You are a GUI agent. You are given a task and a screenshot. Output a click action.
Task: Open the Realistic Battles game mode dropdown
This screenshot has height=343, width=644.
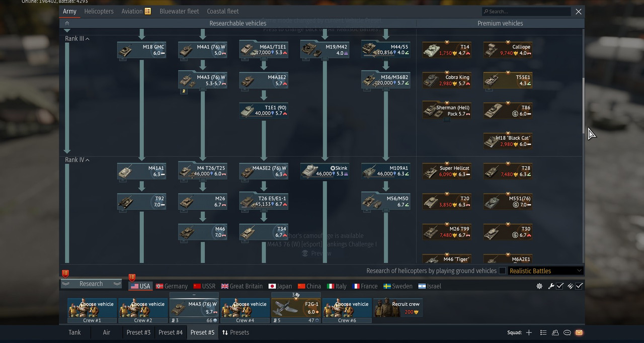point(546,271)
